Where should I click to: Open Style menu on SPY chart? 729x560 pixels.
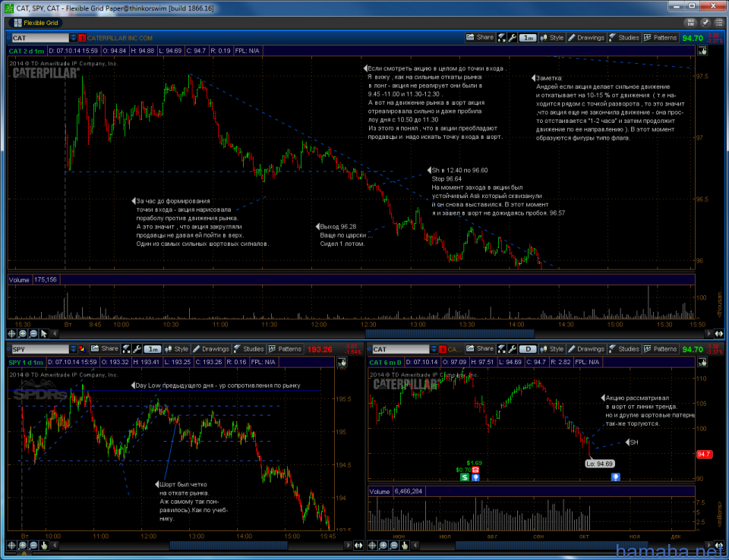click(177, 349)
